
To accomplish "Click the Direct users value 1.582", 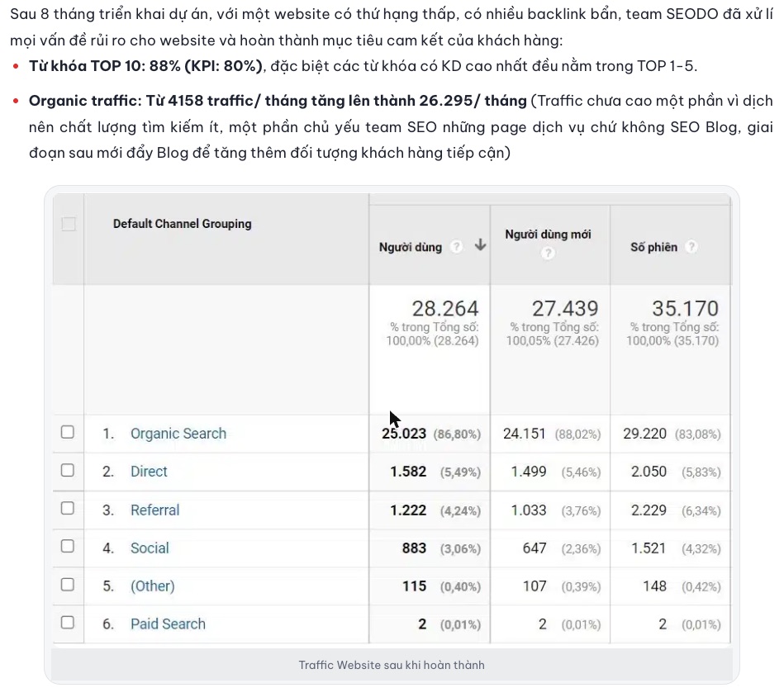I will [408, 471].
